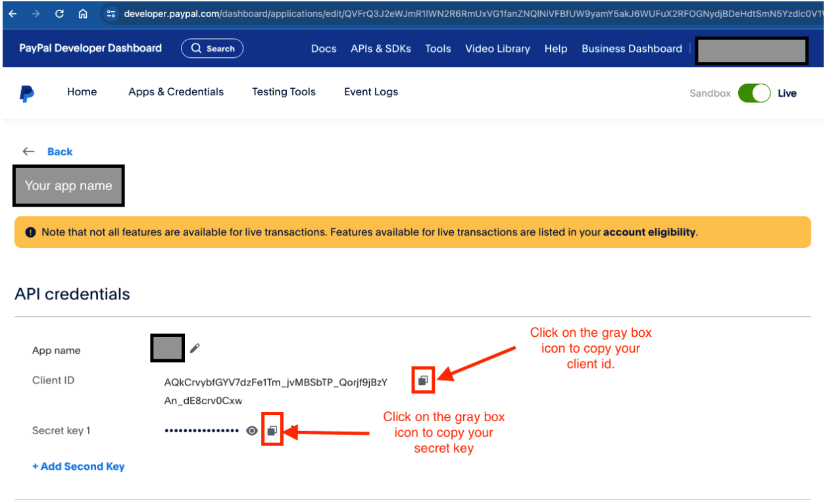Click the PayPal logo icon
The width and height of the screenshot is (825, 504).
coord(27,93)
